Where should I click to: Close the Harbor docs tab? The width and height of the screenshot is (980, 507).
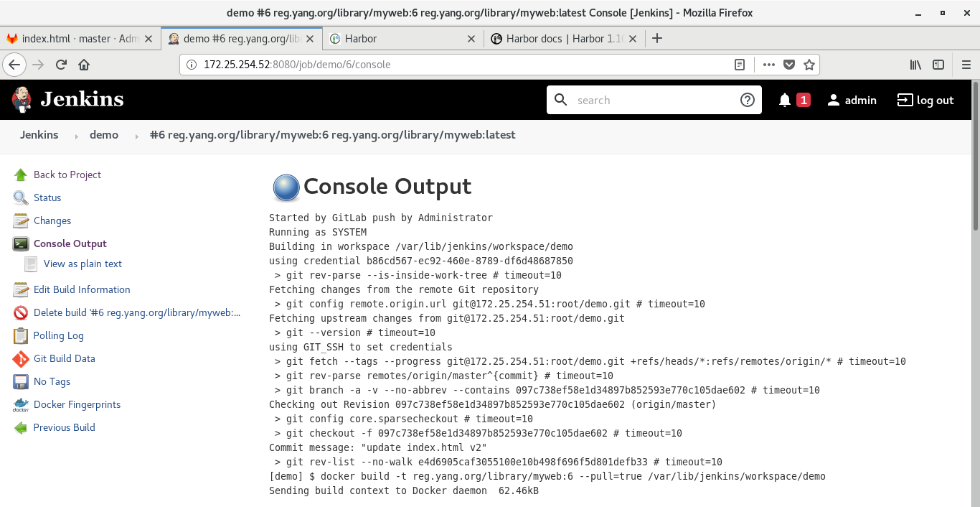(x=633, y=39)
